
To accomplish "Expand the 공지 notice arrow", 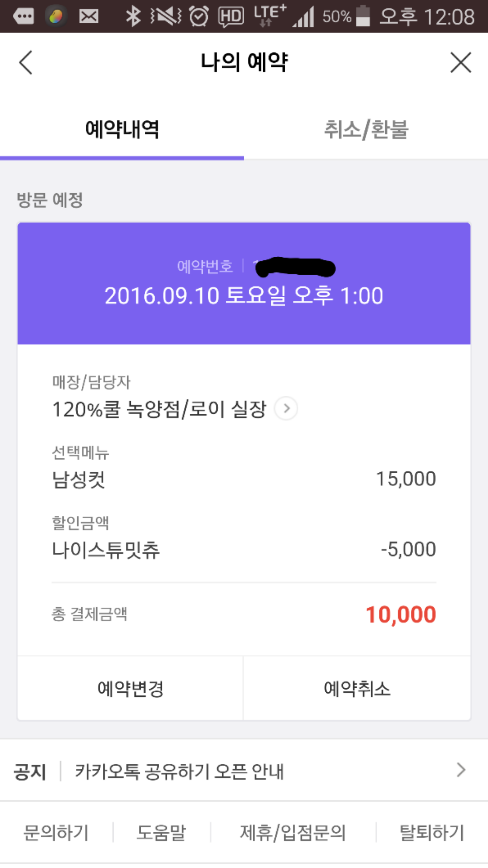I will 461,770.
